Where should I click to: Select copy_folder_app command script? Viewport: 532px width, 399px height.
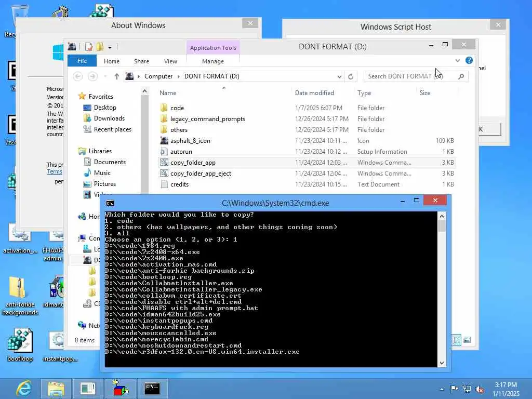click(x=307, y=163)
